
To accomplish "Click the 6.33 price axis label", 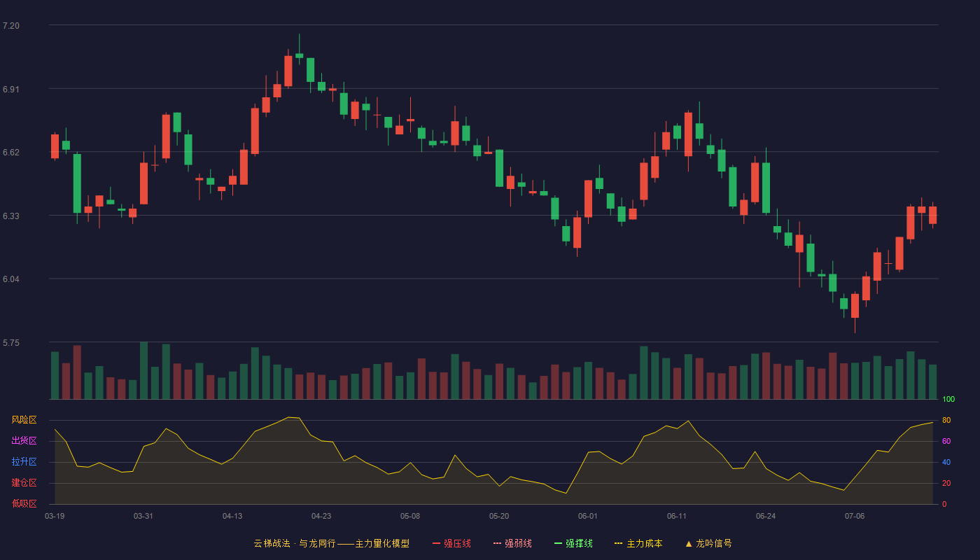I will (11, 216).
